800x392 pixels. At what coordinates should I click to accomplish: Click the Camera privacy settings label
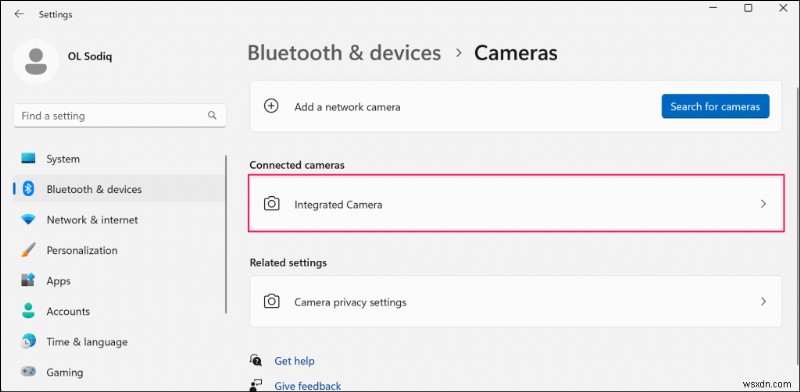pos(351,302)
